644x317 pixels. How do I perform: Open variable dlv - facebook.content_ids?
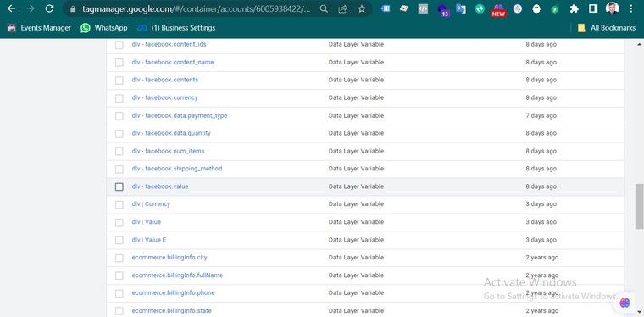(169, 44)
